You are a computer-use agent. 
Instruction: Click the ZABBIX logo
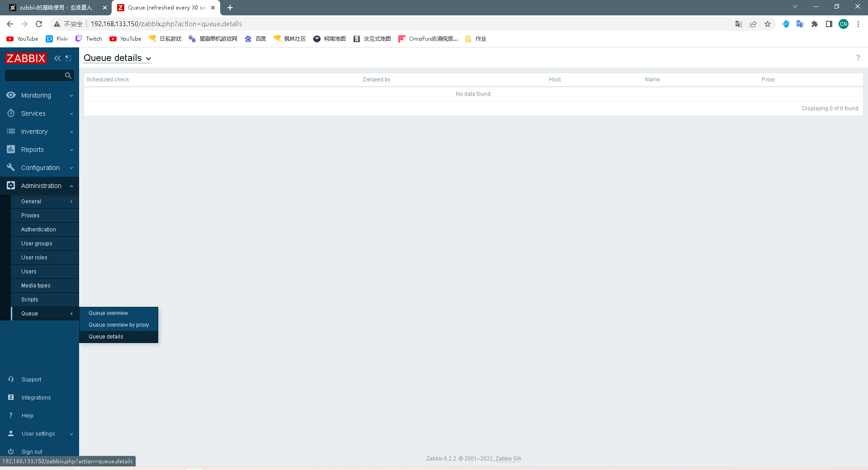[x=26, y=58]
